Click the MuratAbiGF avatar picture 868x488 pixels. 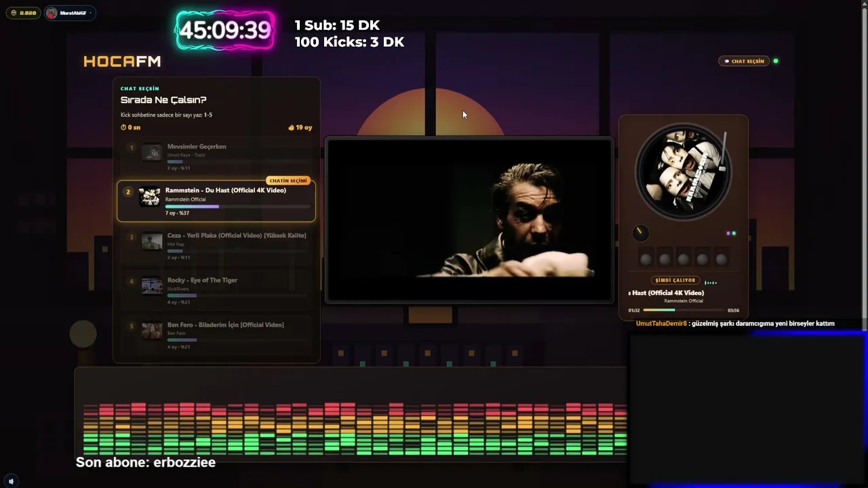[x=52, y=13]
